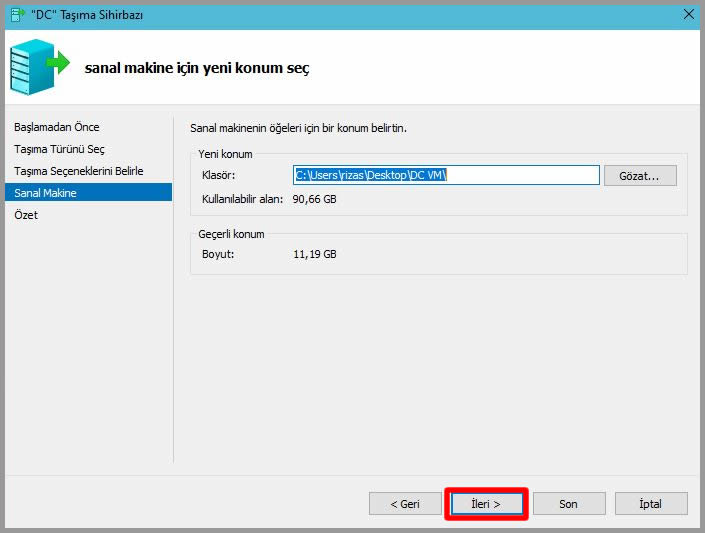Go back with the Geri button
The height and width of the screenshot is (533, 705).
[405, 504]
